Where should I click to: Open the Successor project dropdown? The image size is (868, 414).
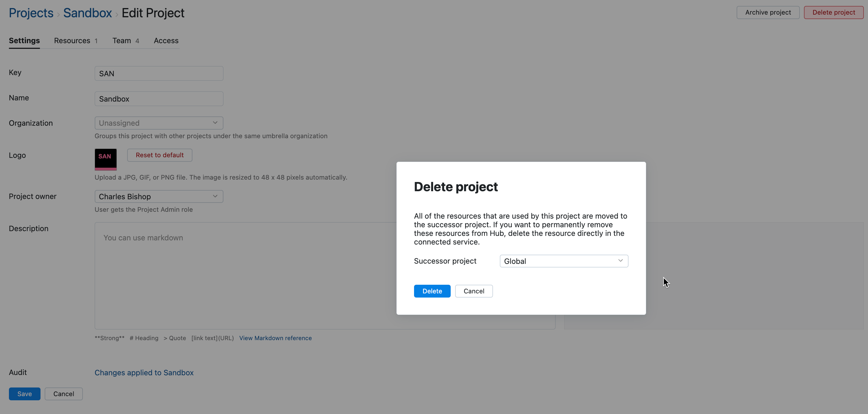pos(563,261)
